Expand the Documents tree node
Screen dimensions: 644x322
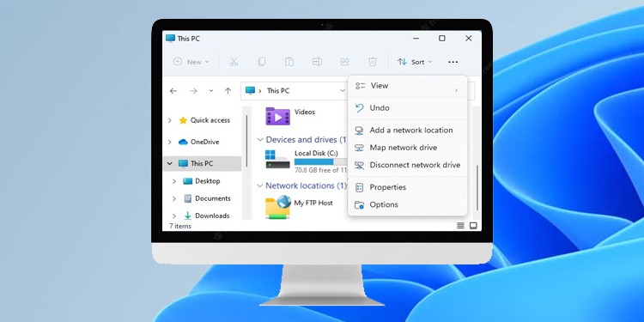174,198
